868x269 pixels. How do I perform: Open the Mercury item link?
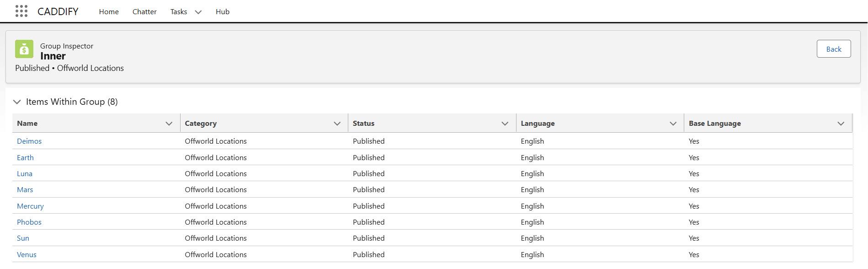30,206
